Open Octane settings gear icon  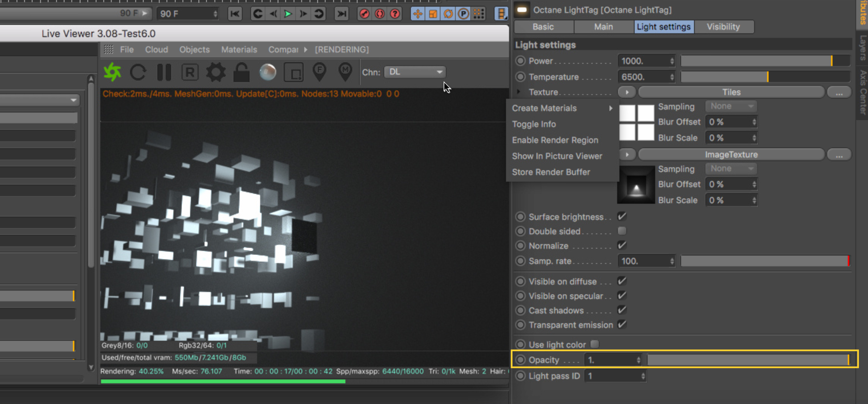[216, 72]
